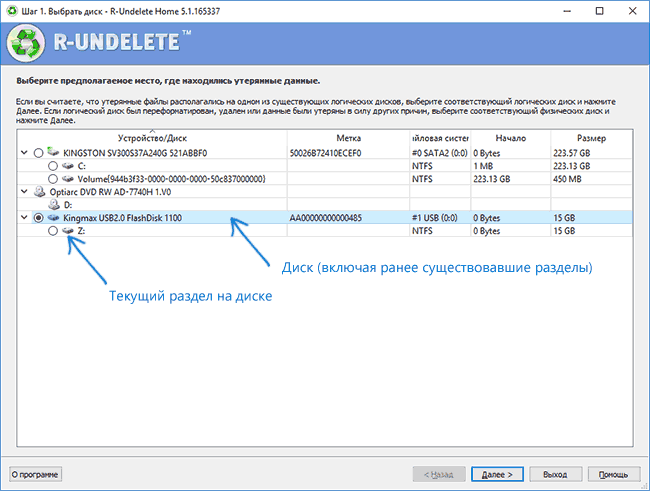Click the Размер column header
This screenshot has height=491, width=650.
click(x=591, y=138)
